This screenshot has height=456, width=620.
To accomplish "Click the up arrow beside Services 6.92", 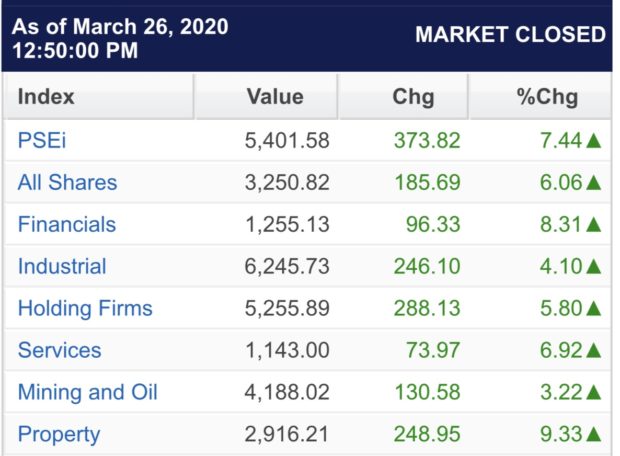I will (594, 350).
